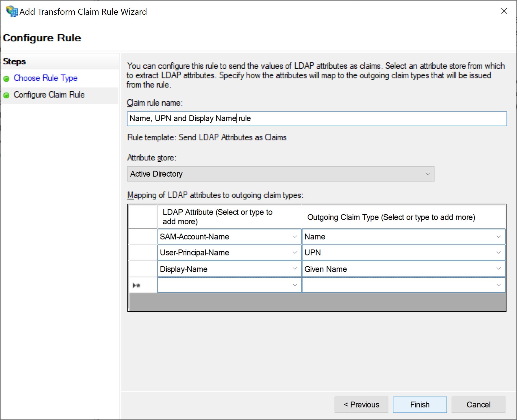Select the row header for User-Principal-Name row
The width and height of the screenshot is (517, 420).
(x=143, y=253)
